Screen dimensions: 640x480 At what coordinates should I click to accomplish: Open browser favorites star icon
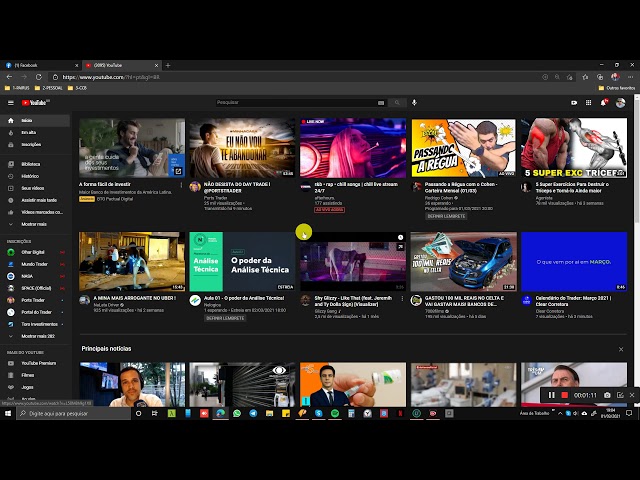click(585, 77)
